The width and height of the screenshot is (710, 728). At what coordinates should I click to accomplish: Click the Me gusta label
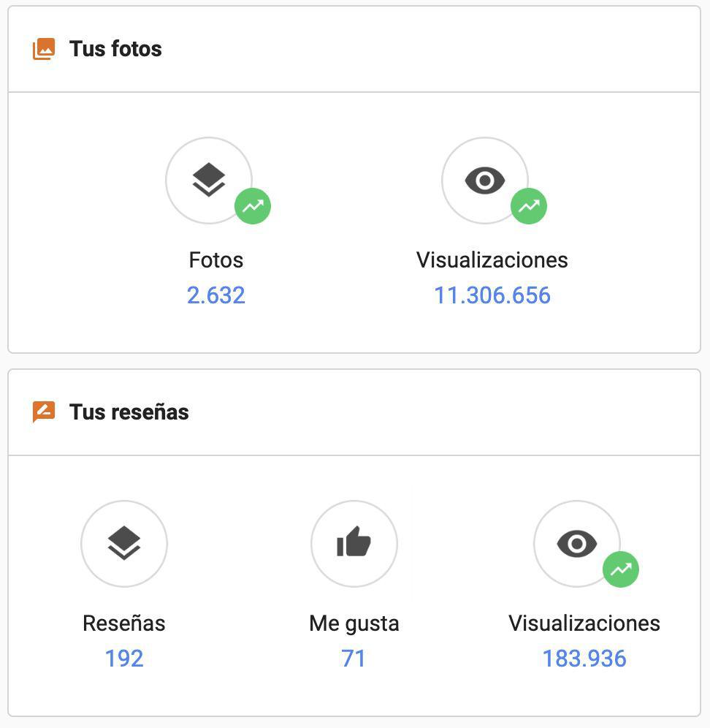pyautogui.click(x=354, y=623)
